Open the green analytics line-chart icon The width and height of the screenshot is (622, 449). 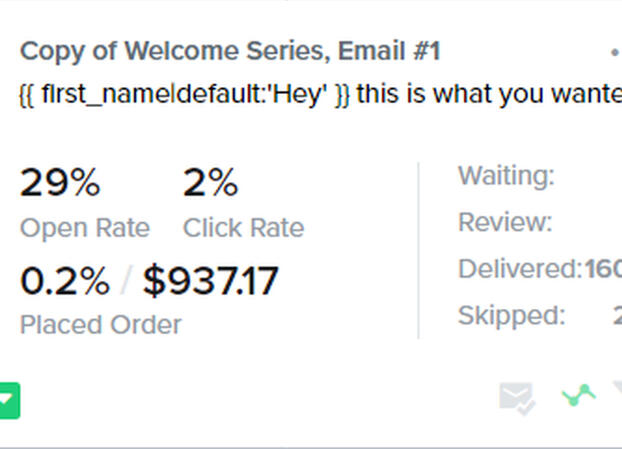(x=578, y=396)
